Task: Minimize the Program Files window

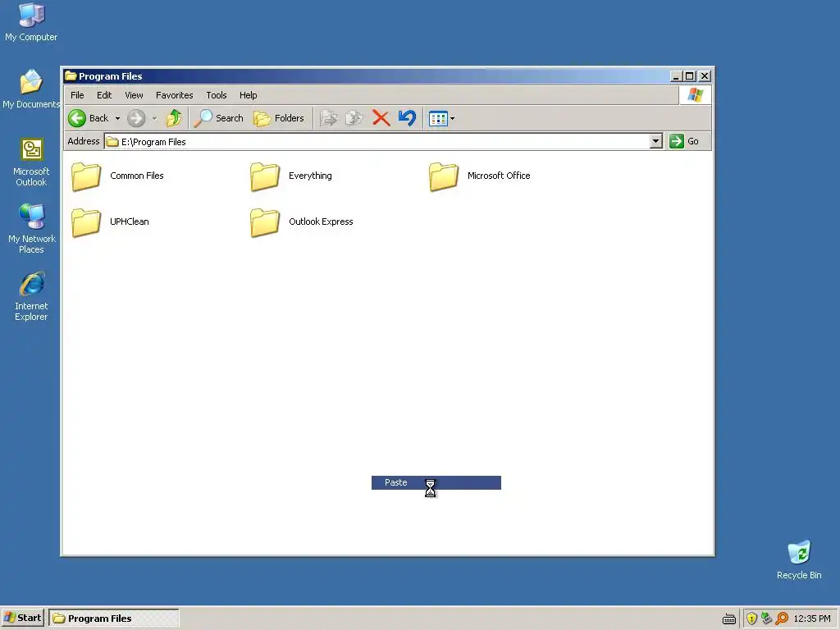Action: click(677, 76)
